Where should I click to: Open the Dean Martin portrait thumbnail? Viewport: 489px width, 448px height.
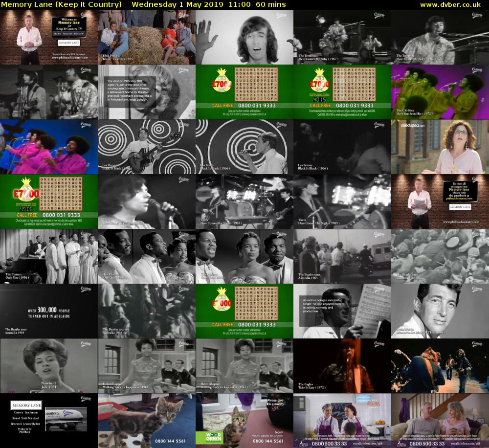(x=440, y=311)
